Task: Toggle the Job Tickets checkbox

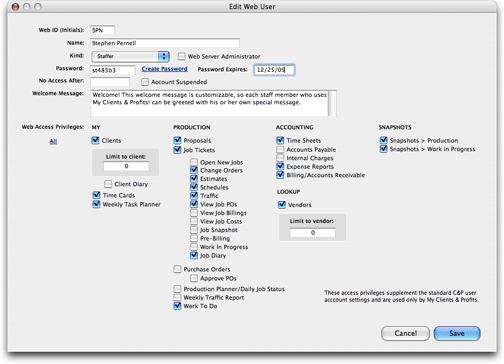Action: point(177,150)
